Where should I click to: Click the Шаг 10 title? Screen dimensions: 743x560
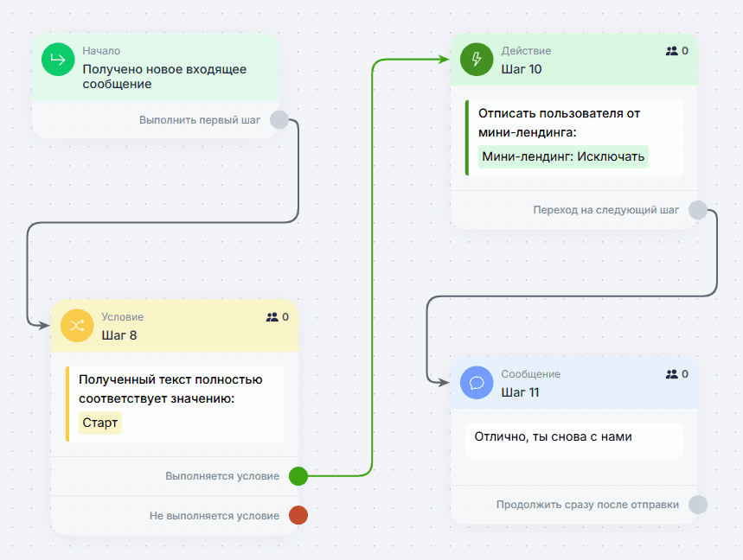522,69
